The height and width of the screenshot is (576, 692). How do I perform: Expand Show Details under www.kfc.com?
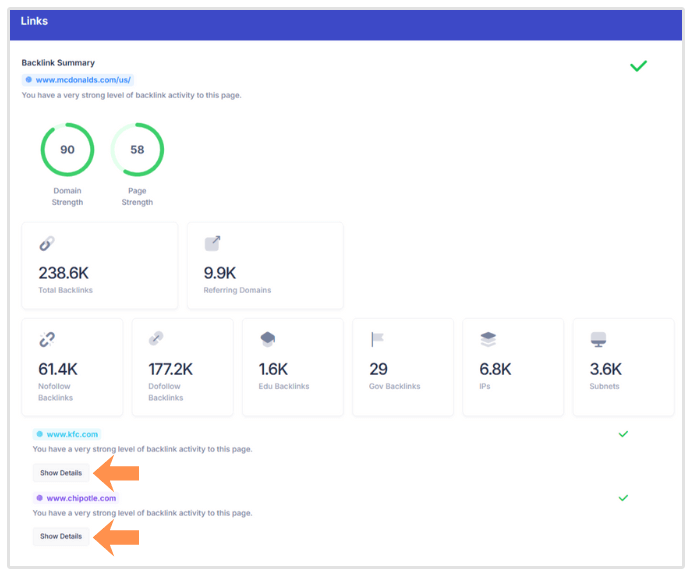click(x=61, y=473)
